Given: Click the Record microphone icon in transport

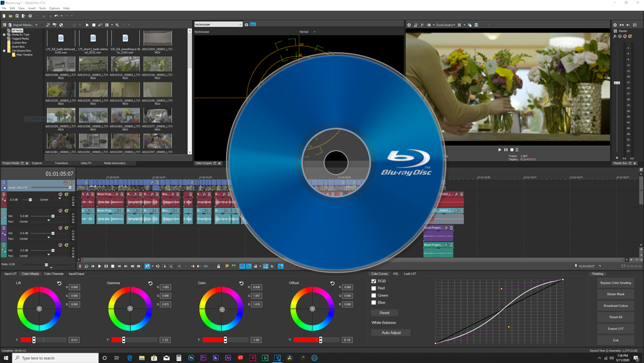Looking at the screenshot, I should pos(80,266).
